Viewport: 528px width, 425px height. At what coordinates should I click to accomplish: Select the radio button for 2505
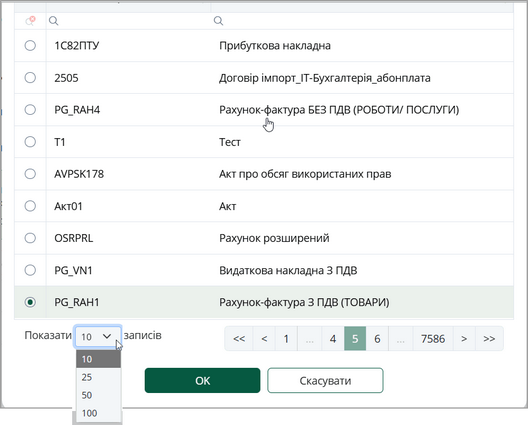(x=30, y=78)
